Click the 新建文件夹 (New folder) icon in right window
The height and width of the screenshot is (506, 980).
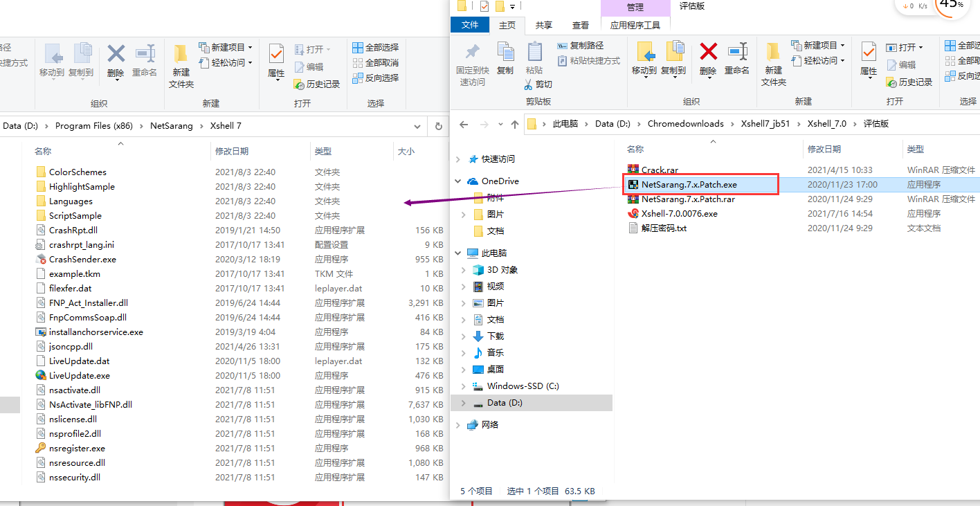pos(773,62)
